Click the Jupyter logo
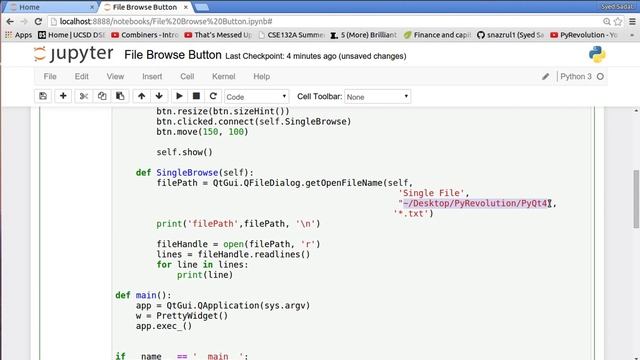The image size is (640, 360). pyautogui.click(x=73, y=54)
